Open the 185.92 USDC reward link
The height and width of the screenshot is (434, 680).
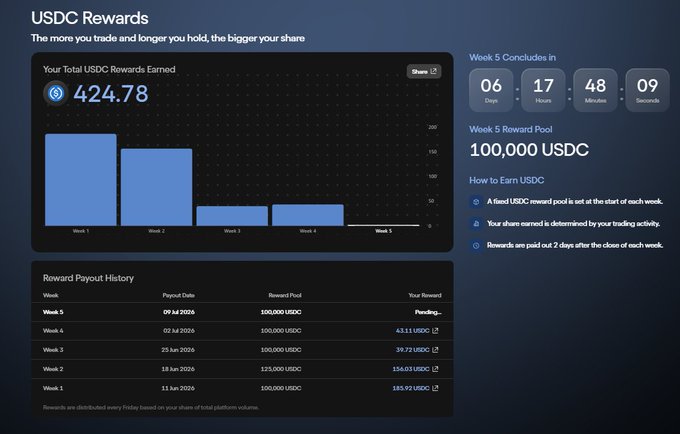[411, 388]
